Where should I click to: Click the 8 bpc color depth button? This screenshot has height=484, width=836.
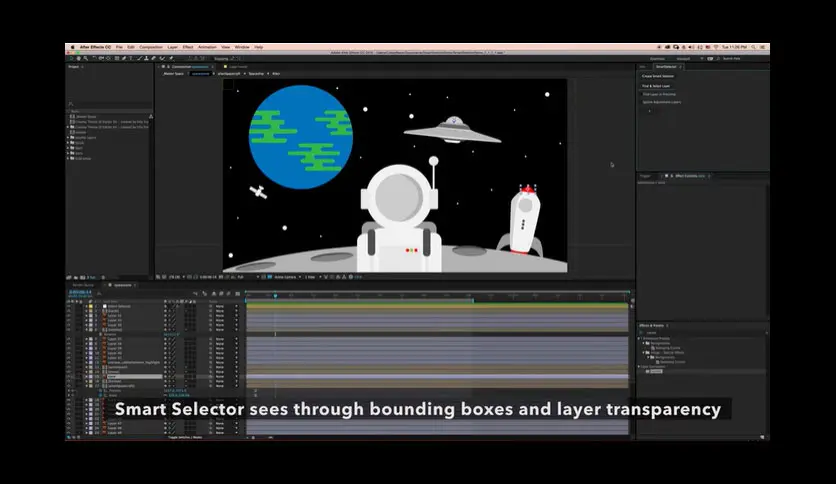(x=91, y=277)
